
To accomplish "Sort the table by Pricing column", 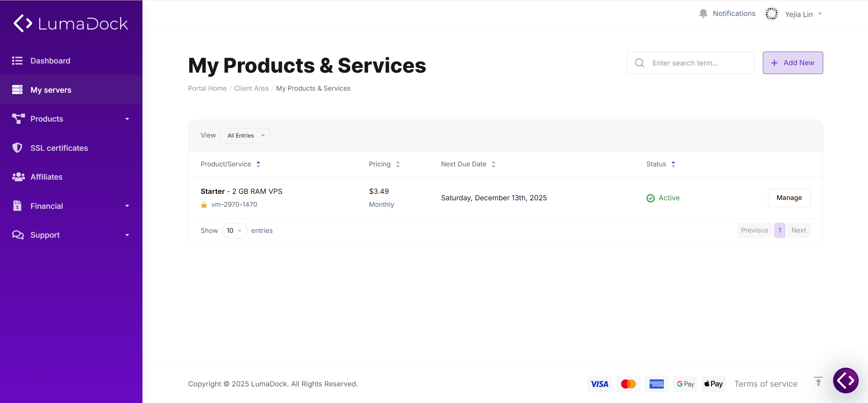I will tap(384, 164).
